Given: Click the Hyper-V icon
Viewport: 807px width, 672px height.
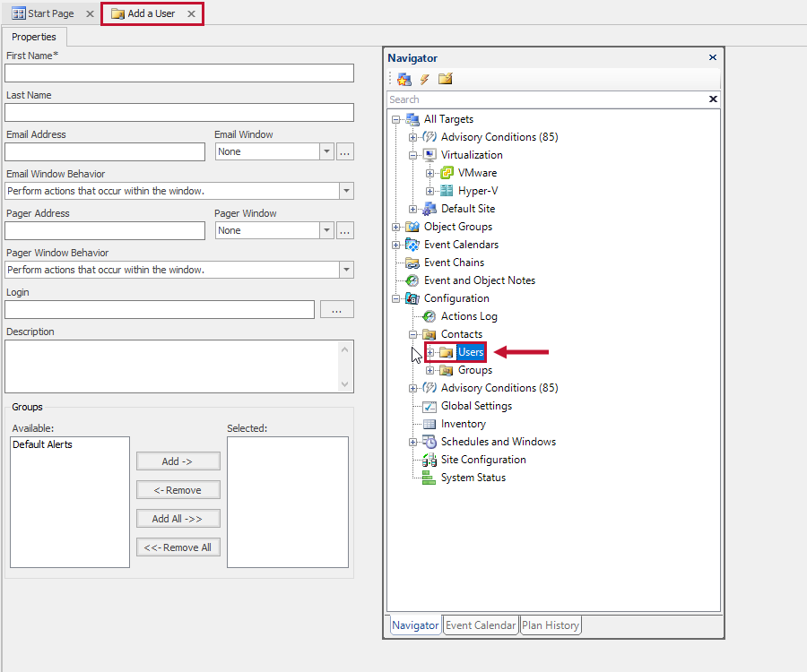Looking at the screenshot, I should tap(448, 190).
